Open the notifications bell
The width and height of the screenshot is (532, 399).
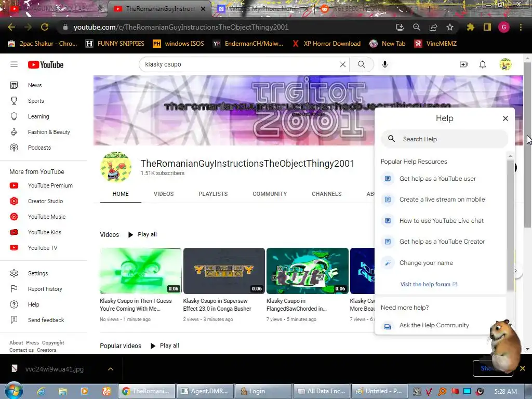483,64
